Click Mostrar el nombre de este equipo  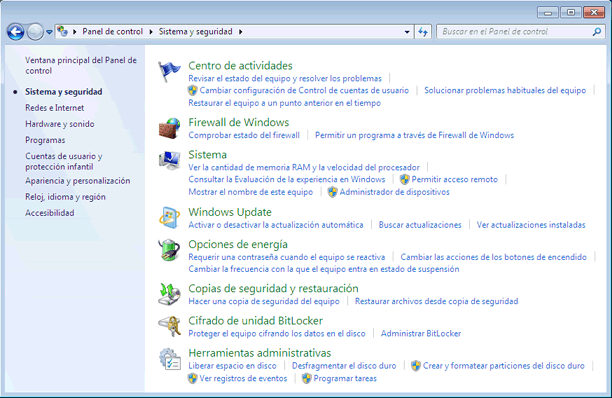(251, 192)
